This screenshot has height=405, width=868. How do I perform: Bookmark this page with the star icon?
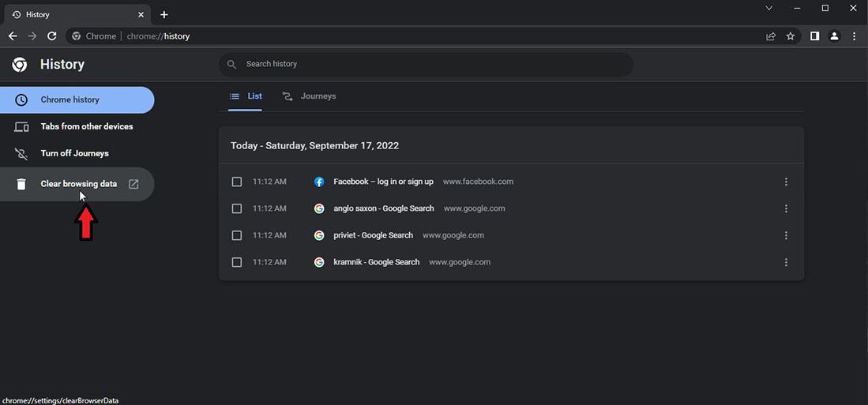791,36
